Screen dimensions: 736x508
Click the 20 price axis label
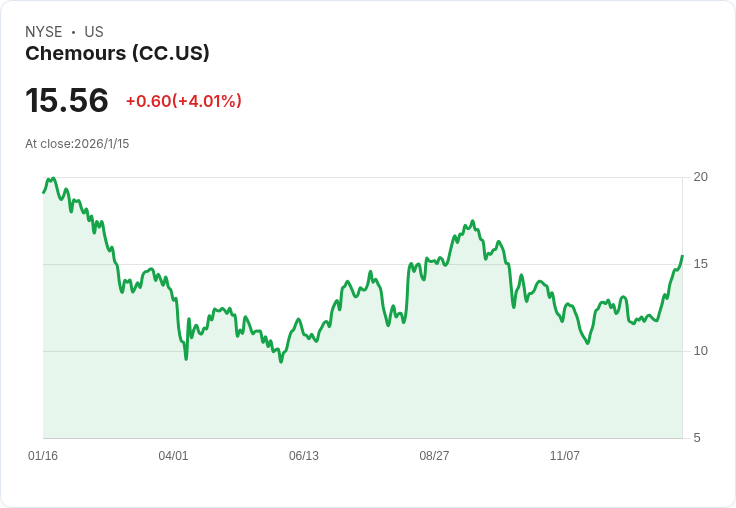point(700,177)
